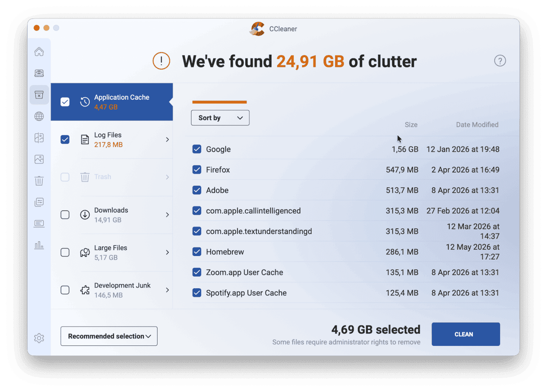Screen dimensions: 547x392
Task: Uncheck the com.apple.textunderstandingd checkbox
Action: tap(197, 231)
